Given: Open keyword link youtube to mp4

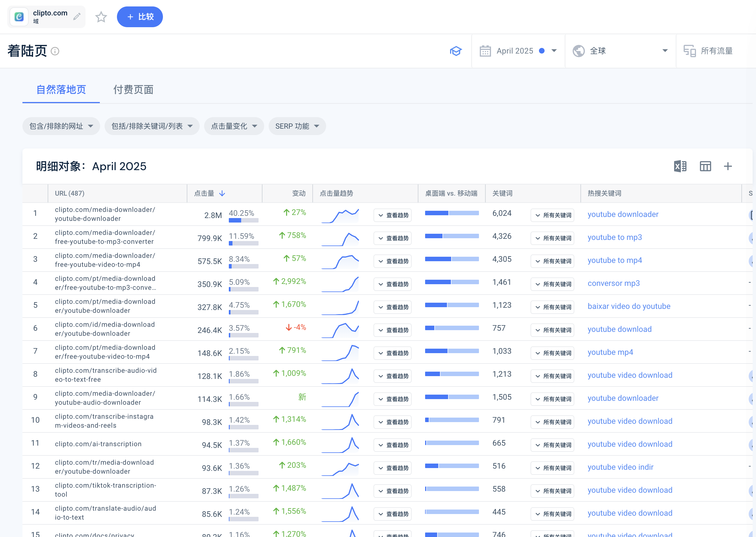Looking at the screenshot, I should point(614,260).
